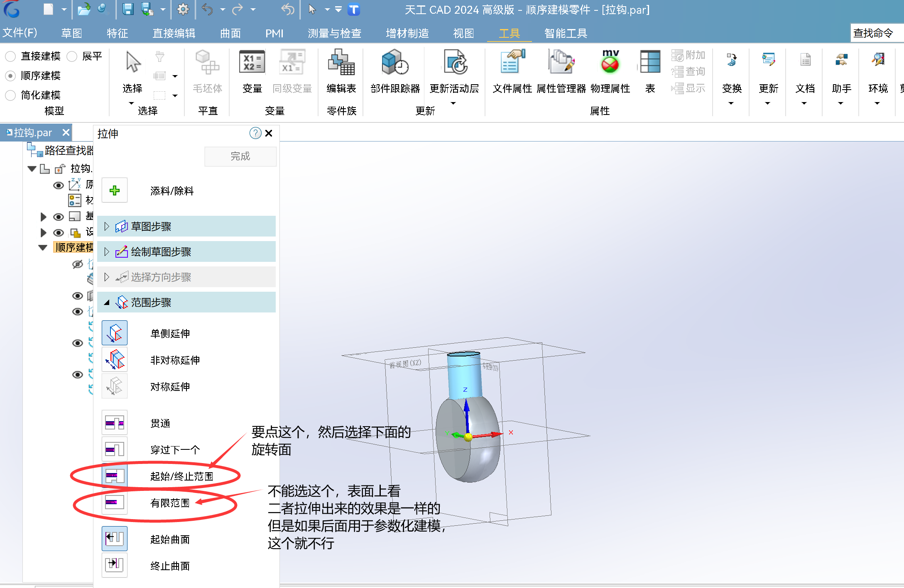Select the 展平 radio button

pyautogui.click(x=72, y=56)
